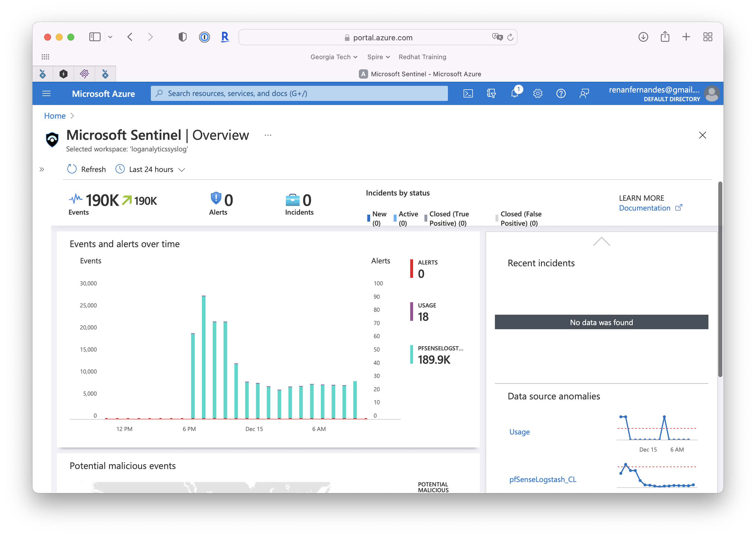
Task: Click the Incidents briefcase icon
Action: (292, 200)
